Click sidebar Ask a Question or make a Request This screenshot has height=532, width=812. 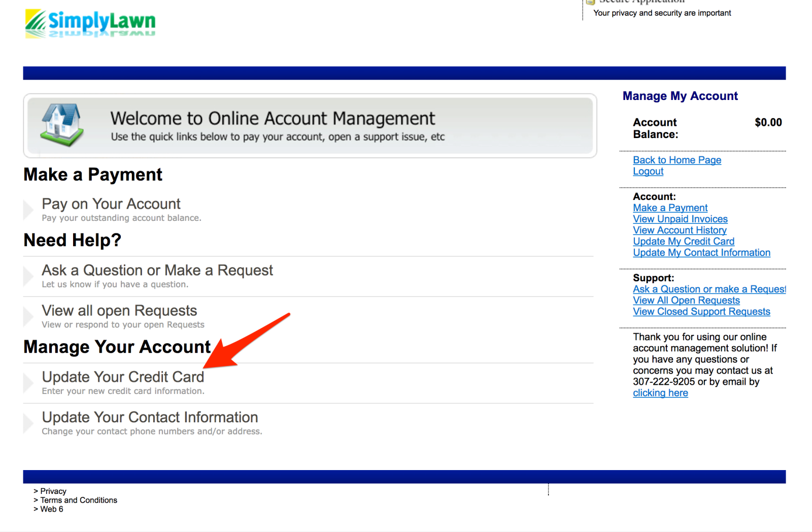[709, 289]
